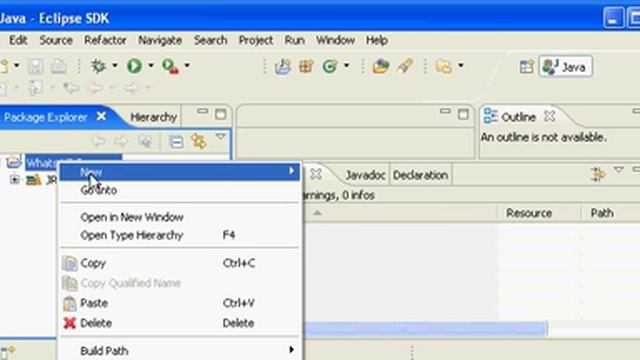Image resolution: width=640 pixels, height=360 pixels.
Task: Open the External Tools dropdown arrow
Action: (x=187, y=65)
